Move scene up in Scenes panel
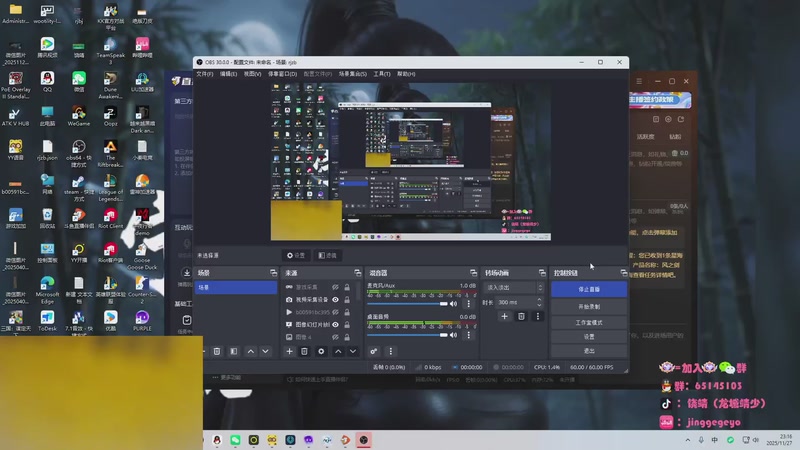The height and width of the screenshot is (450, 800). (251, 352)
